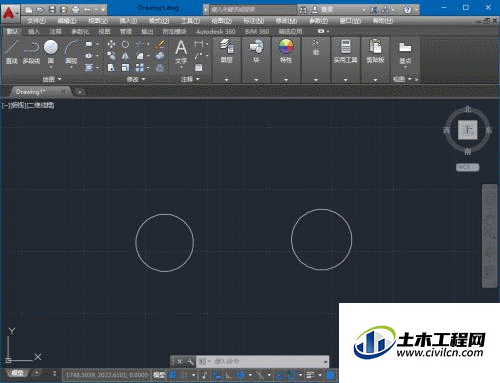This screenshot has width=500, height=383.
Task: Open the Window (窗口) menu
Action: [x=350, y=21]
